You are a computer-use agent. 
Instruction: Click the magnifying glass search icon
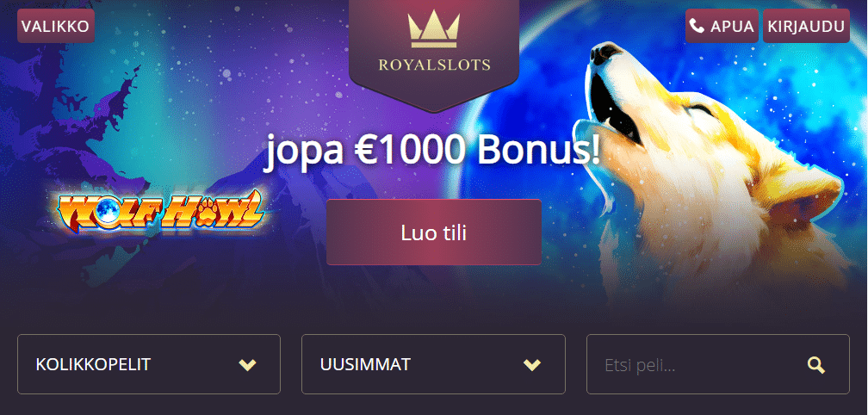pyautogui.click(x=816, y=365)
